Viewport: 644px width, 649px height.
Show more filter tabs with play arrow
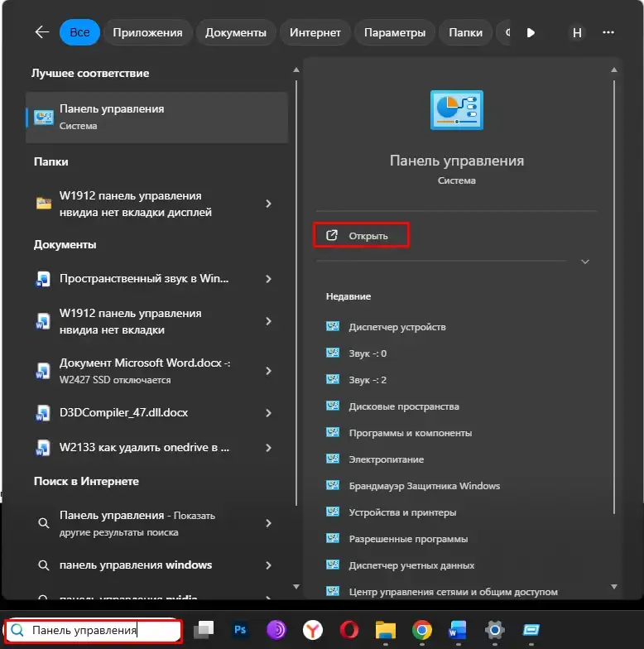coord(531,32)
